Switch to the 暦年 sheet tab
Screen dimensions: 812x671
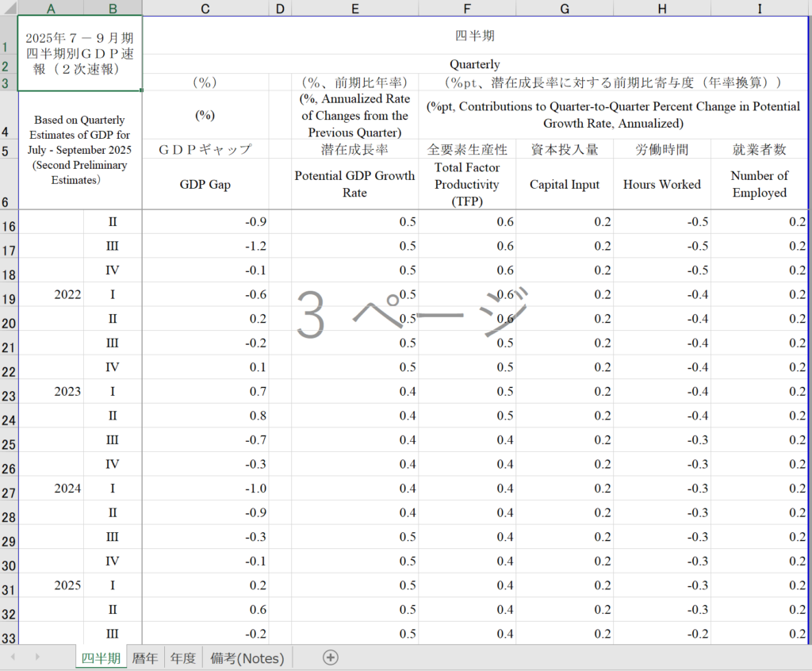coord(145,658)
